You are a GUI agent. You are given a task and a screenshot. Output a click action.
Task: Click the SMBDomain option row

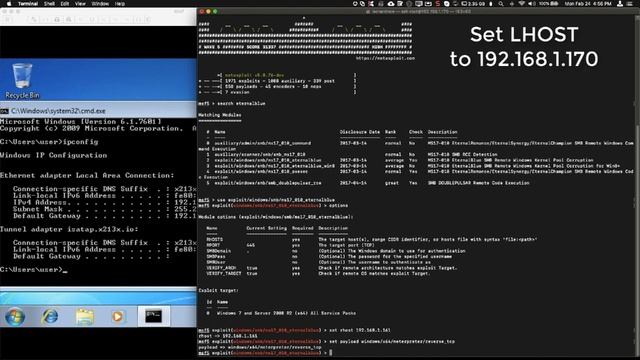click(x=336, y=251)
